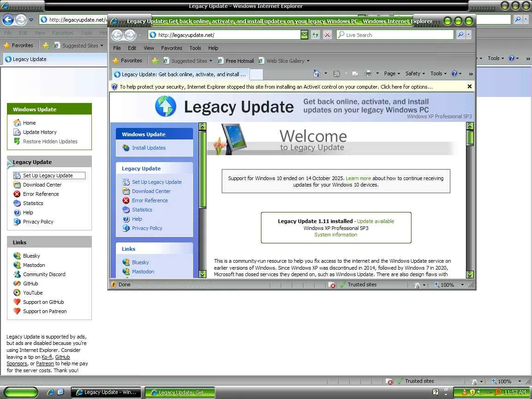Select the Legacy Update tab in the front window
Screen dimensions: 532x399
180,74
